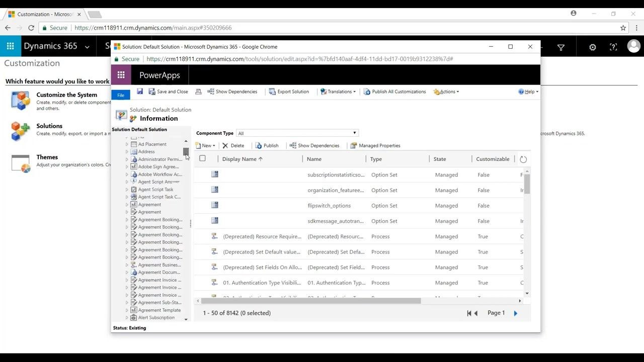Reload the main Chrome page
The image size is (644, 362).
coord(31,28)
